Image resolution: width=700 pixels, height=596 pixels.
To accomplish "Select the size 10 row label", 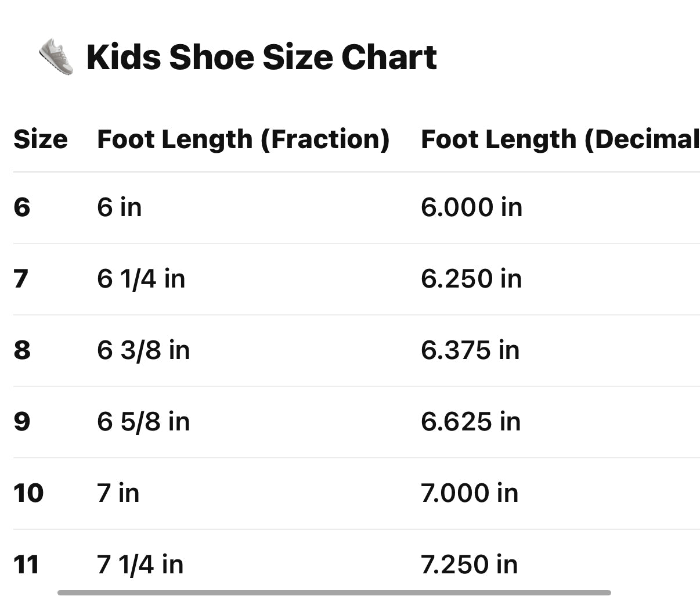I will 28,493.
